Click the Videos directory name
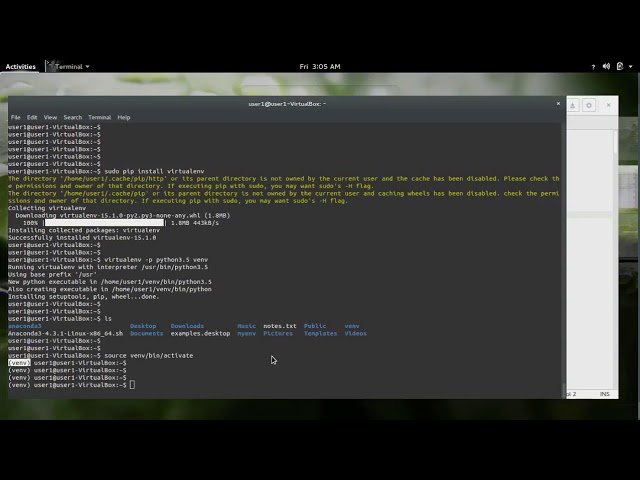Viewport: 640px width, 480px height. coord(356,333)
